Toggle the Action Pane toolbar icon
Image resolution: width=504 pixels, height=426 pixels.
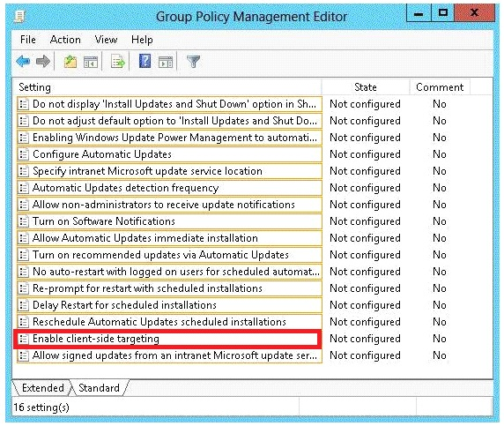coord(166,62)
